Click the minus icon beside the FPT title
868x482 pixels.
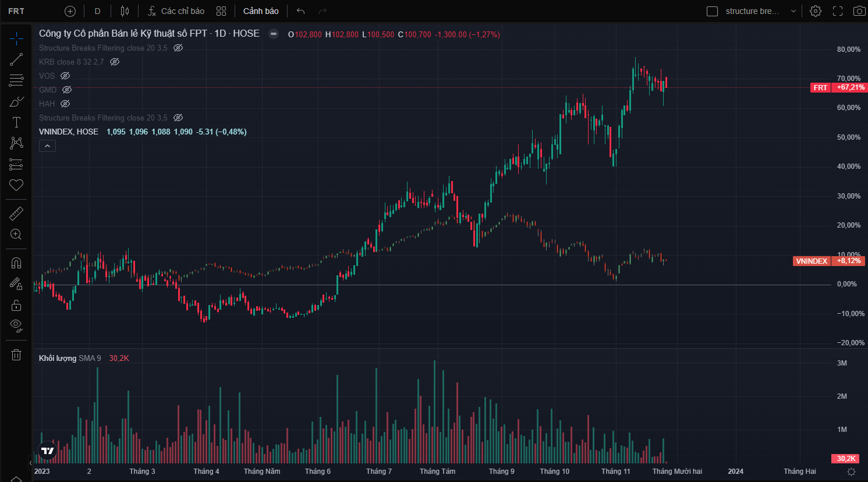[274, 34]
